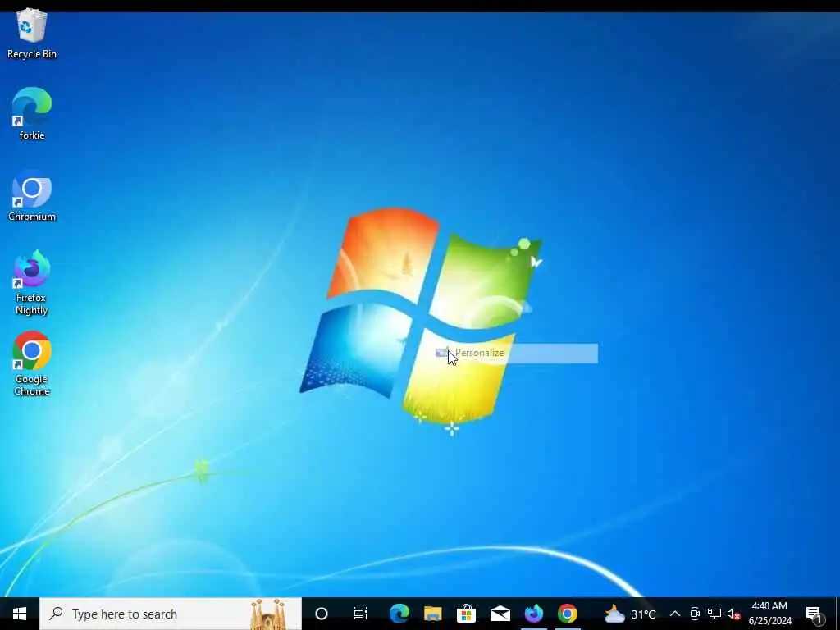Switch to Firefox Nightly in the taskbar

tap(533, 614)
